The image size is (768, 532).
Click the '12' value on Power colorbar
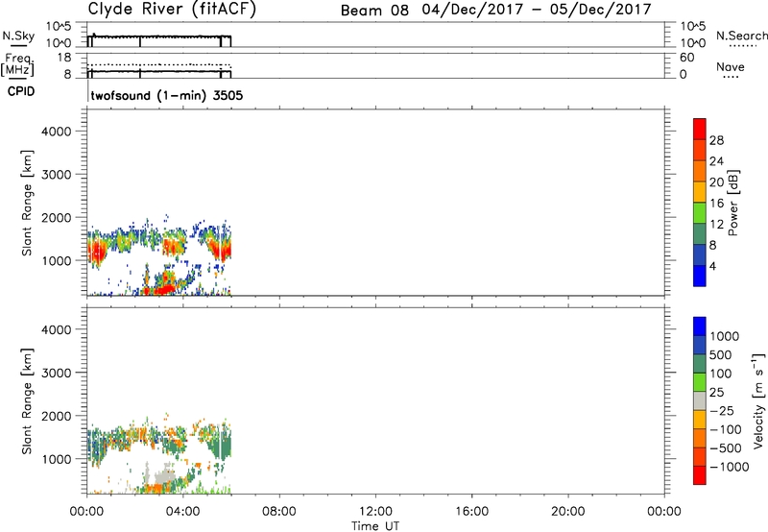click(716, 225)
